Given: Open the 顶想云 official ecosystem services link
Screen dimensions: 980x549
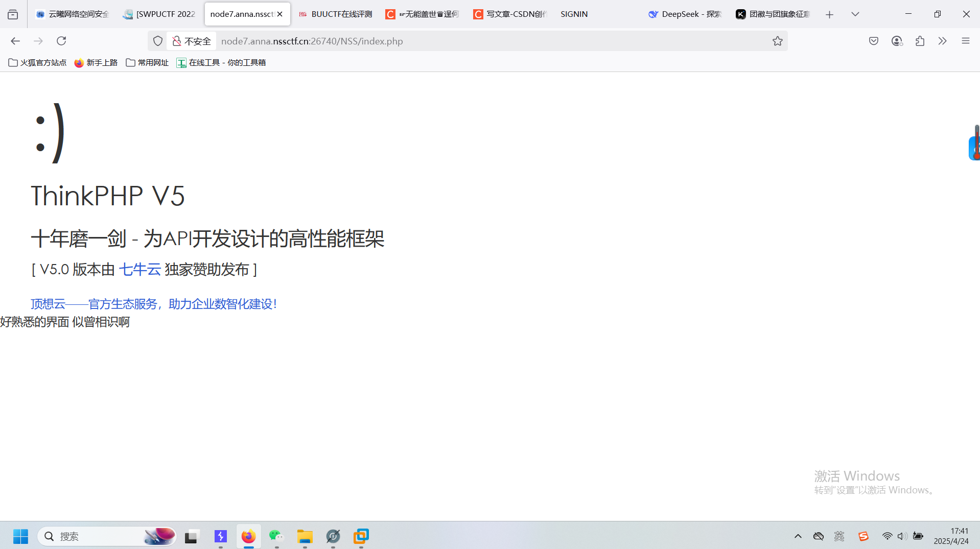Looking at the screenshot, I should pyautogui.click(x=154, y=304).
